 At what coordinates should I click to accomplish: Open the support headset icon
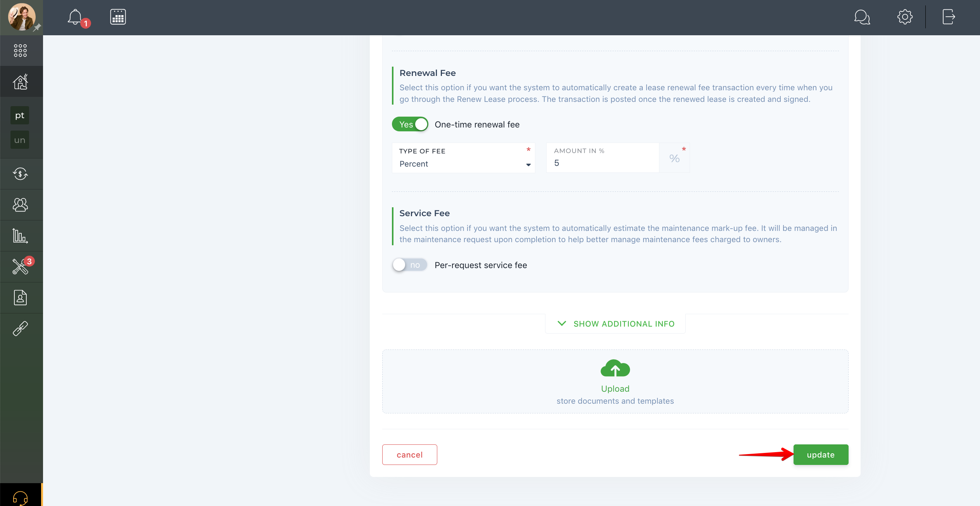tap(21, 497)
